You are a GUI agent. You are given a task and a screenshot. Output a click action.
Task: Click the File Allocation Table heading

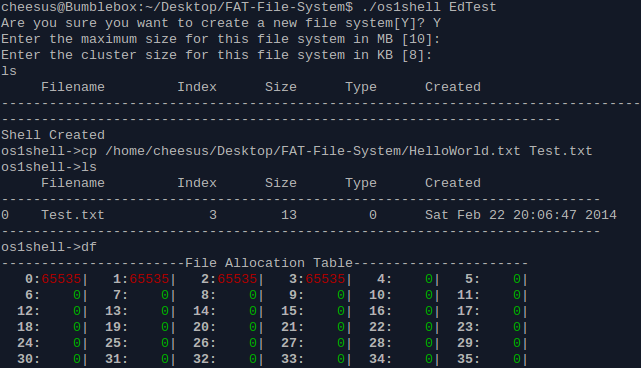point(269,263)
